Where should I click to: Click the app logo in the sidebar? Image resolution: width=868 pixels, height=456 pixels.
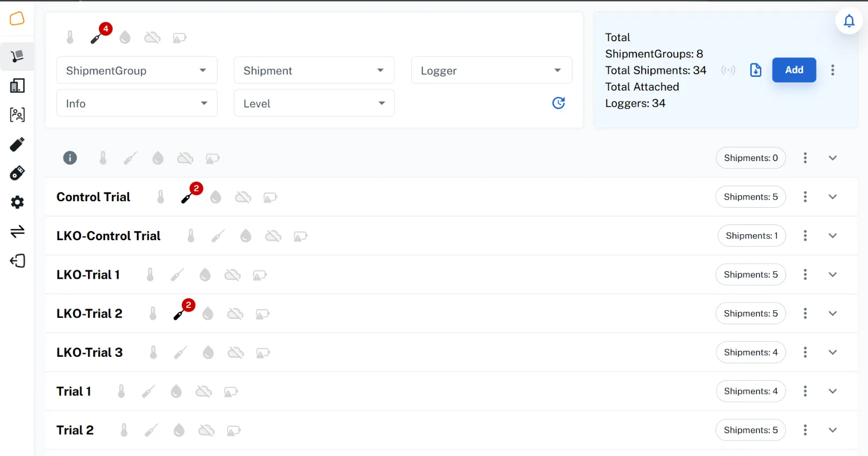pyautogui.click(x=17, y=18)
